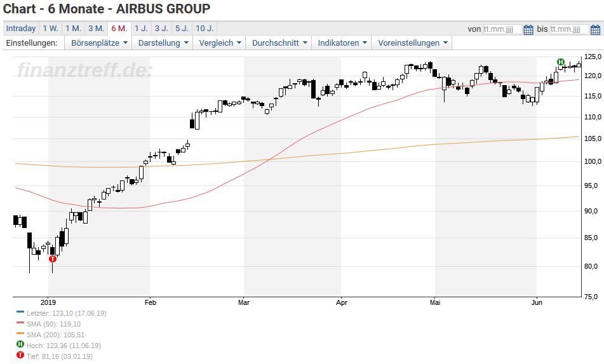The width and height of the screenshot is (604, 364).
Task: Click the 'Feb' x-axis label
Action: pyautogui.click(x=151, y=303)
